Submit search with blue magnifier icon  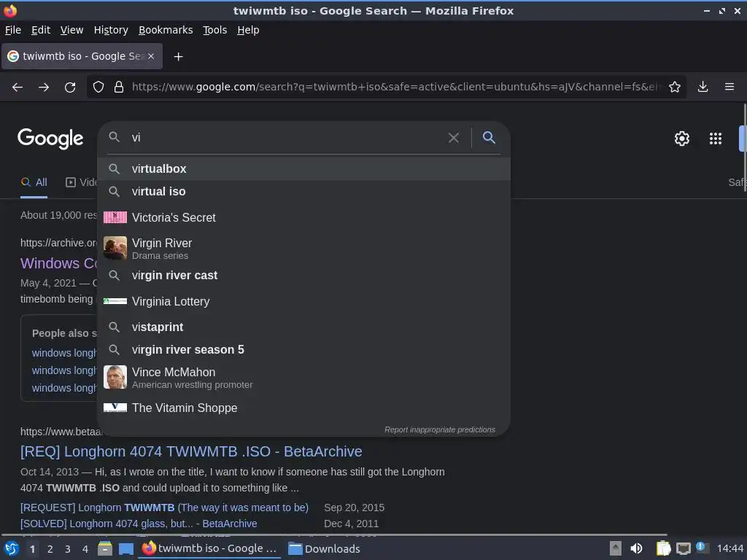(x=489, y=138)
